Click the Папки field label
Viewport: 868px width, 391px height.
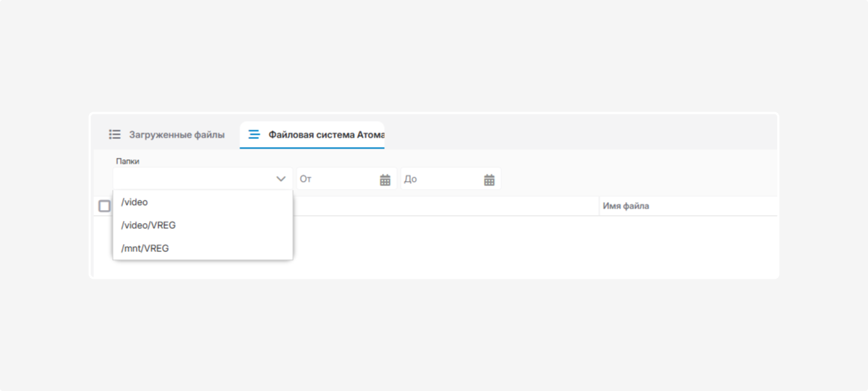[x=127, y=161]
